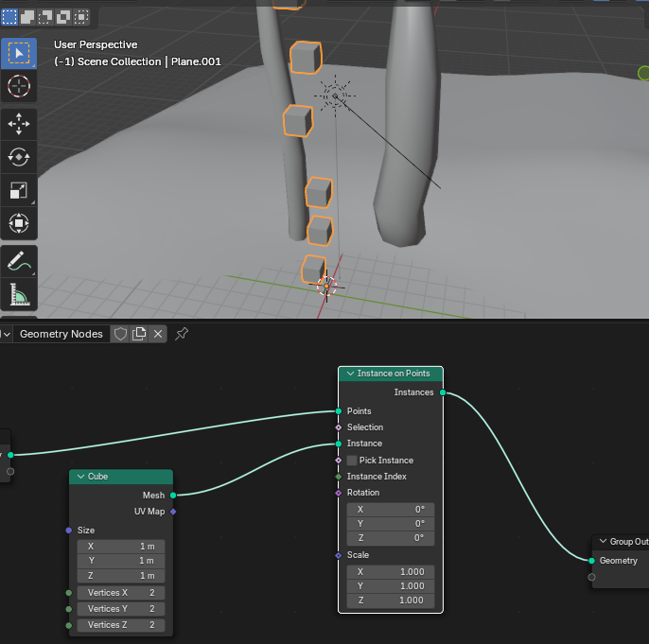The image size is (649, 644).
Task: Click the UV Map output socket
Action: tap(173, 512)
